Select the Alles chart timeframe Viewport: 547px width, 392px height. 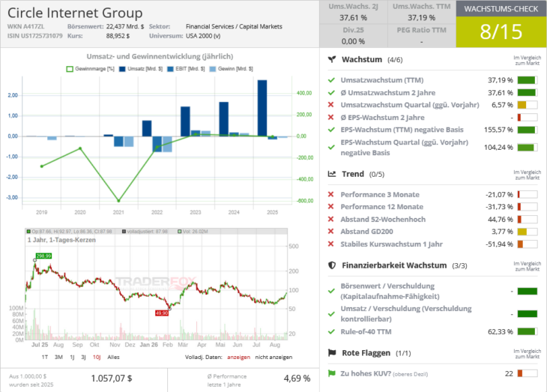pyautogui.click(x=113, y=357)
